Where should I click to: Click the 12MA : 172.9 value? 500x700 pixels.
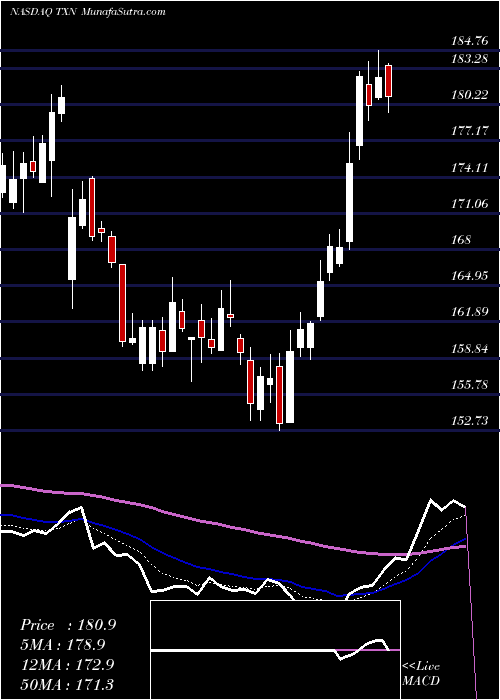pos(67,664)
